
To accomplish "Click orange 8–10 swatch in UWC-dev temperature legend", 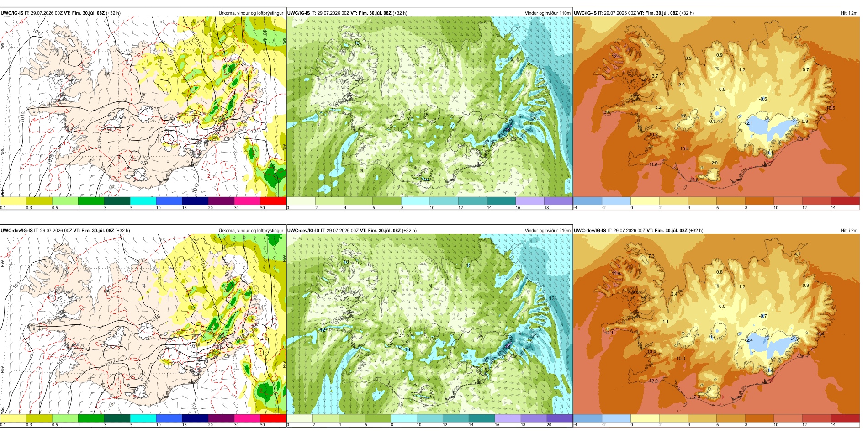I will (x=759, y=418).
